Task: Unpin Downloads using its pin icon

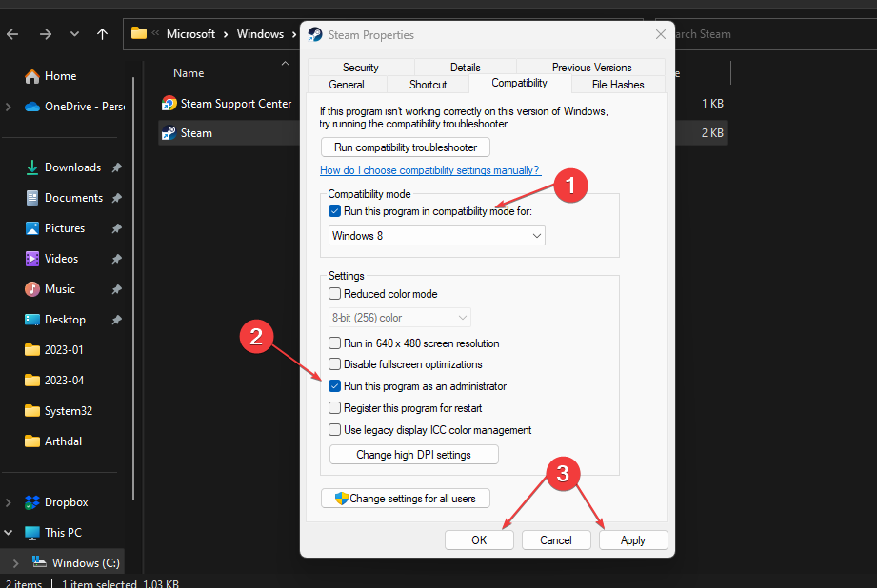Action: tap(116, 167)
